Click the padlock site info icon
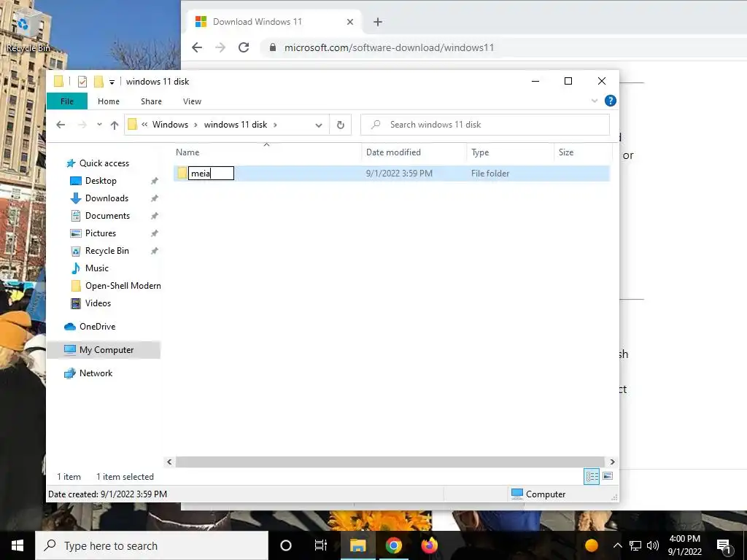This screenshot has height=560, width=747. click(273, 47)
